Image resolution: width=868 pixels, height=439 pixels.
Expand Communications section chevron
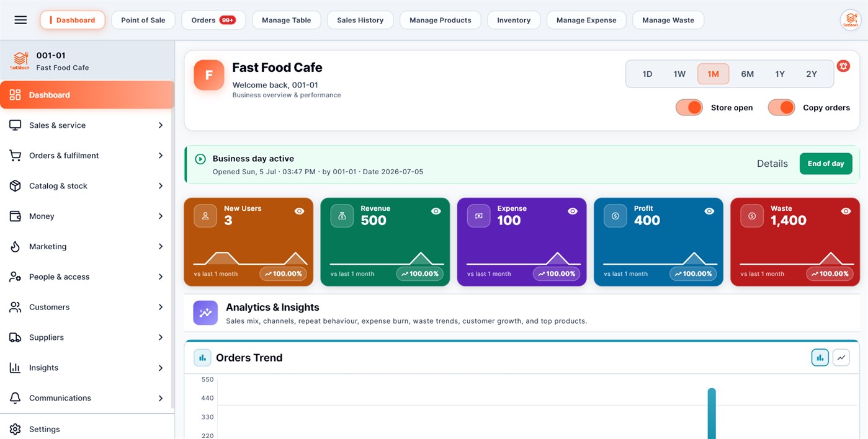pos(161,398)
